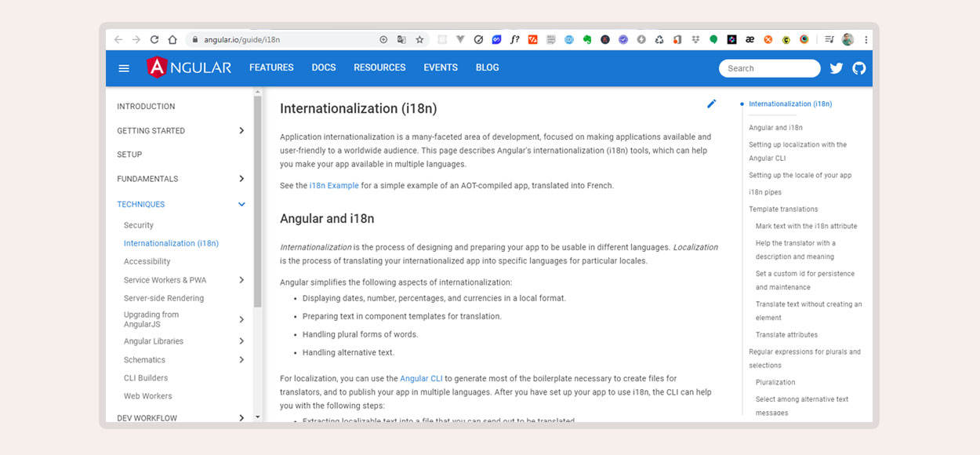Screen dimensions: 980x455
Task: Follow the Angular CLI link
Action: (x=421, y=378)
